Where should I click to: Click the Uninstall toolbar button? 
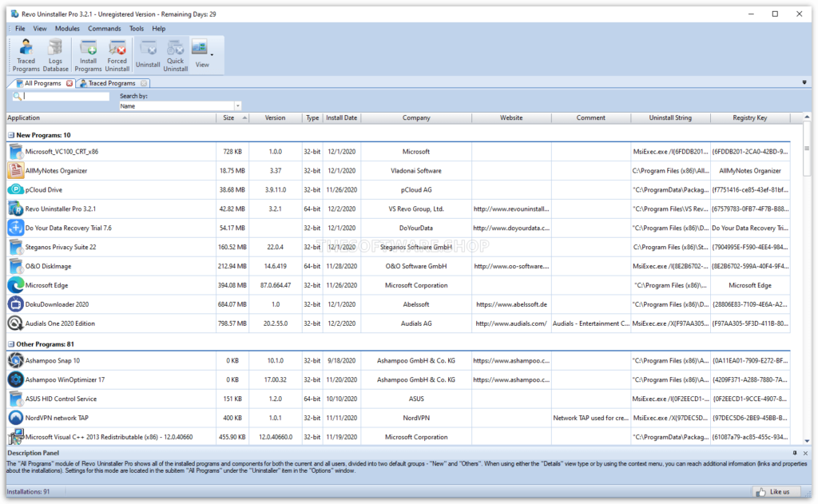(148, 55)
